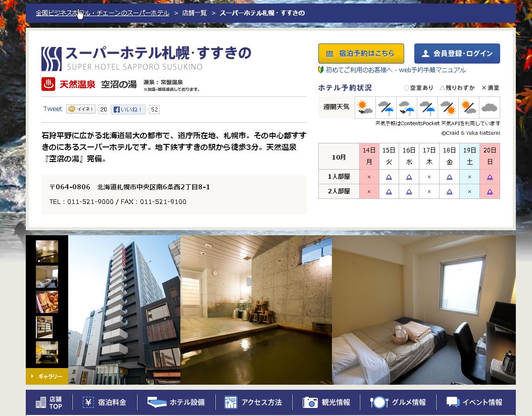Click the fourth day's cloud-rain icon

pos(427,108)
